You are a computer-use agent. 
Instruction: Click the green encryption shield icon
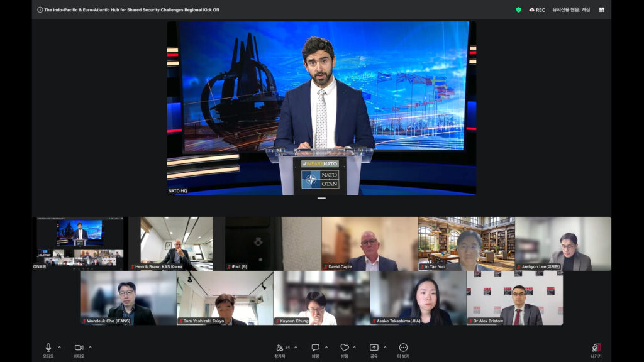518,9
